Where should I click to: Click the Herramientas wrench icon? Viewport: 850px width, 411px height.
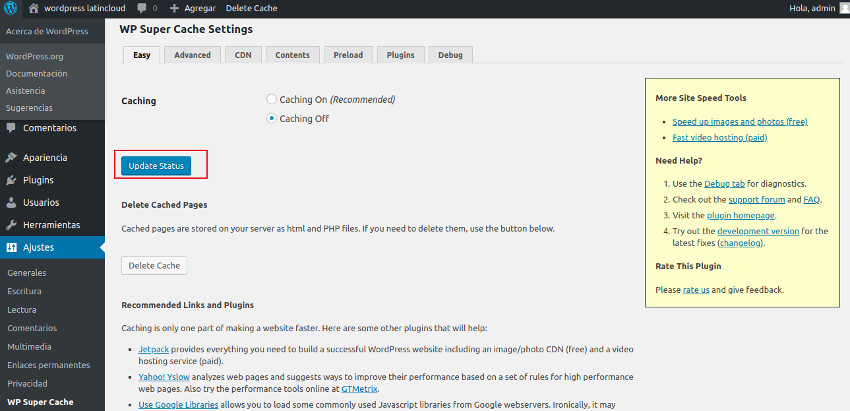[11, 225]
